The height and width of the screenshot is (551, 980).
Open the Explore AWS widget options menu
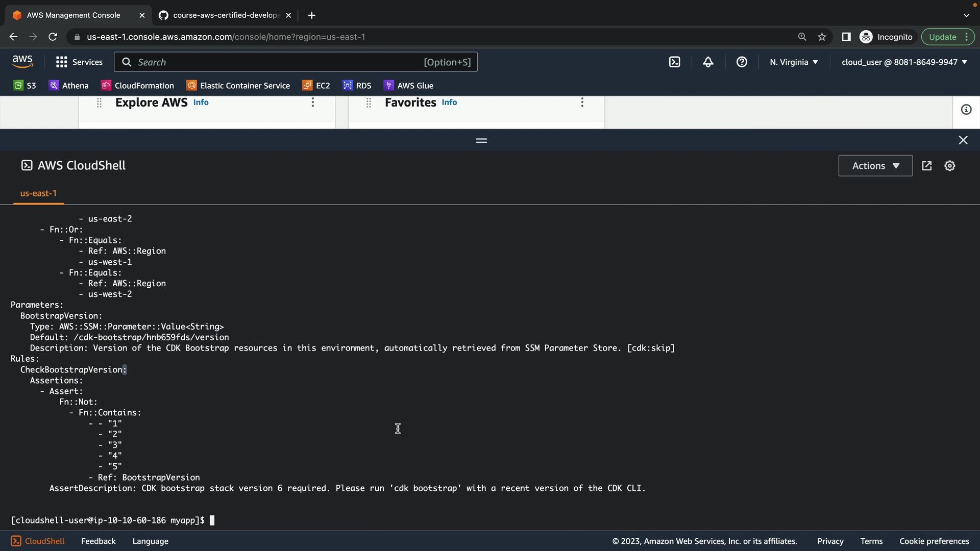coord(313,103)
